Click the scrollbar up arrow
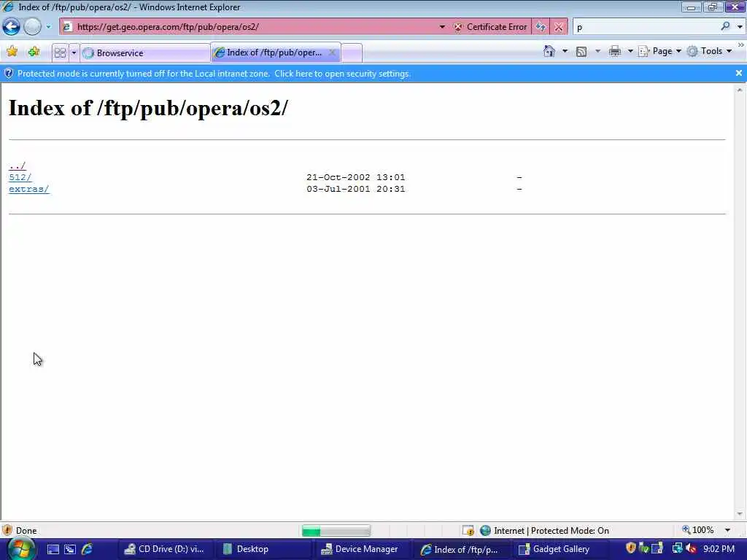 pos(740,90)
